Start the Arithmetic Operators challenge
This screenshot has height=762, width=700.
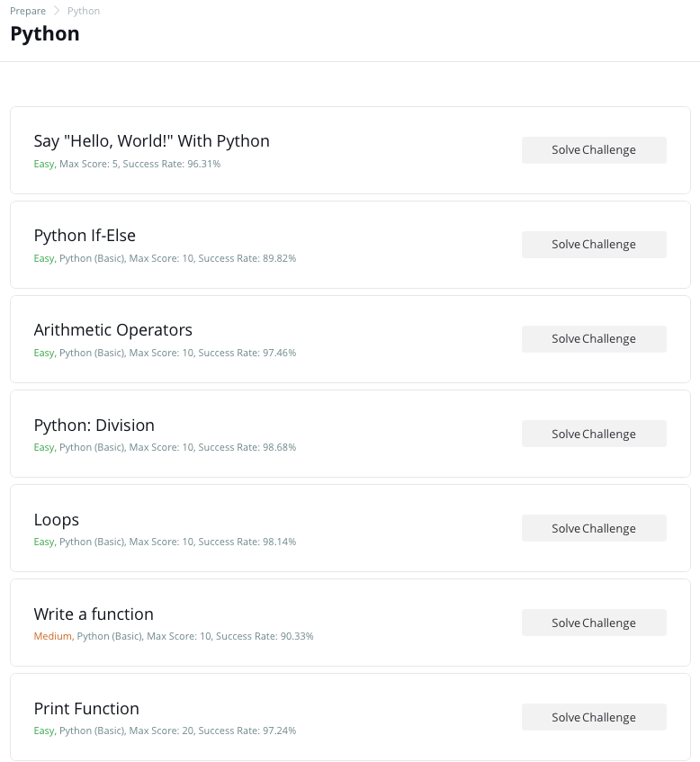coord(594,339)
